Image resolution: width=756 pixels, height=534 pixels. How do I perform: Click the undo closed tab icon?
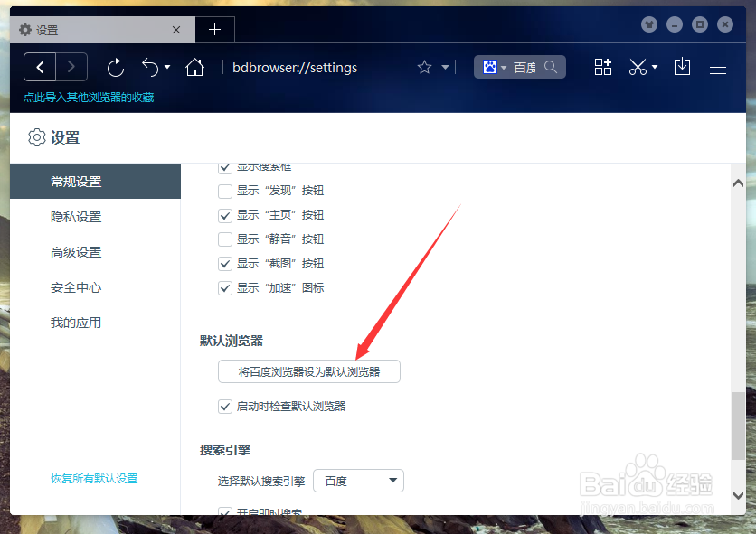tap(150, 68)
